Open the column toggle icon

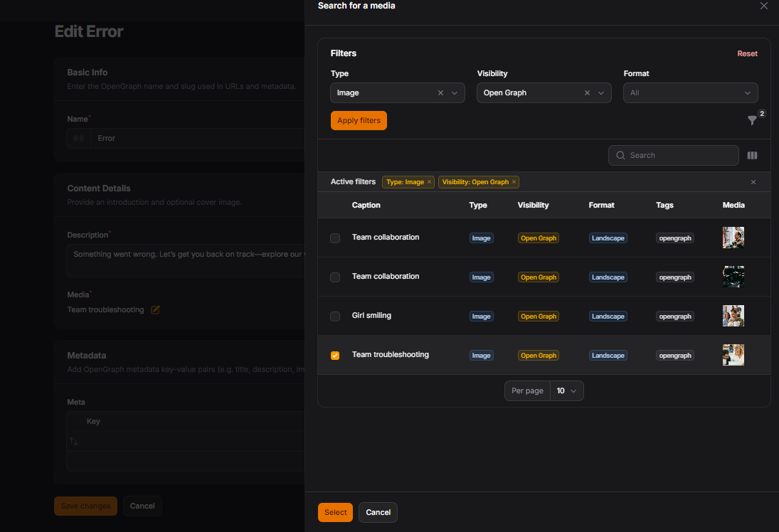tap(752, 156)
